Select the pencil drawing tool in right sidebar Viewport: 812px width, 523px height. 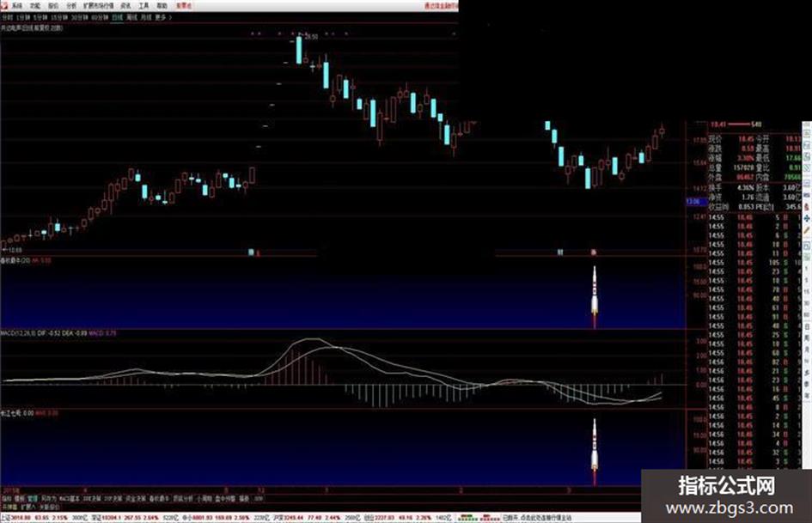click(807, 230)
